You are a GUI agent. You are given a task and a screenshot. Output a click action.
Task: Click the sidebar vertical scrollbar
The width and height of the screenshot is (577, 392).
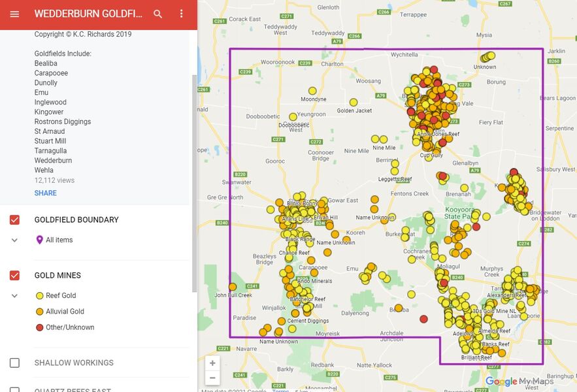point(195,184)
